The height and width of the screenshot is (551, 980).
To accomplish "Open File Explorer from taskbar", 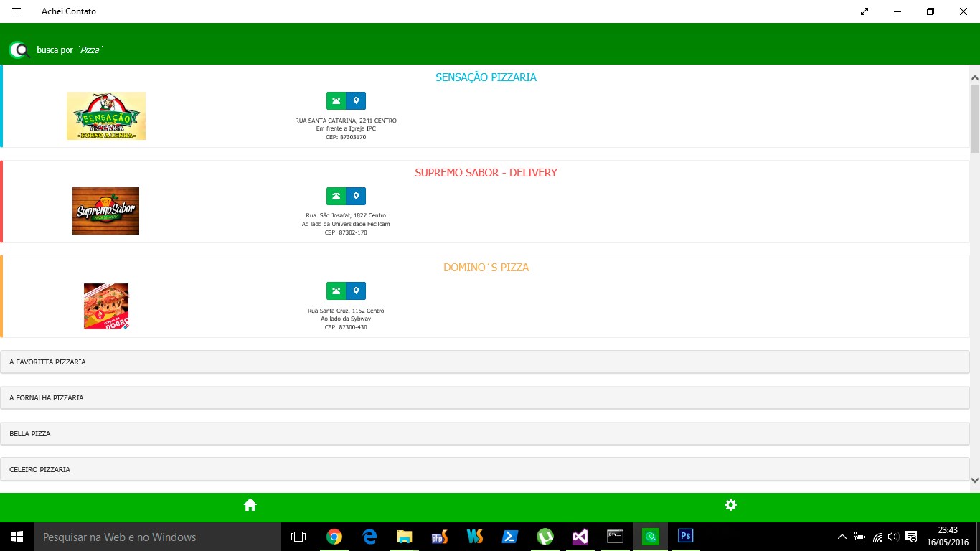I will (x=405, y=537).
